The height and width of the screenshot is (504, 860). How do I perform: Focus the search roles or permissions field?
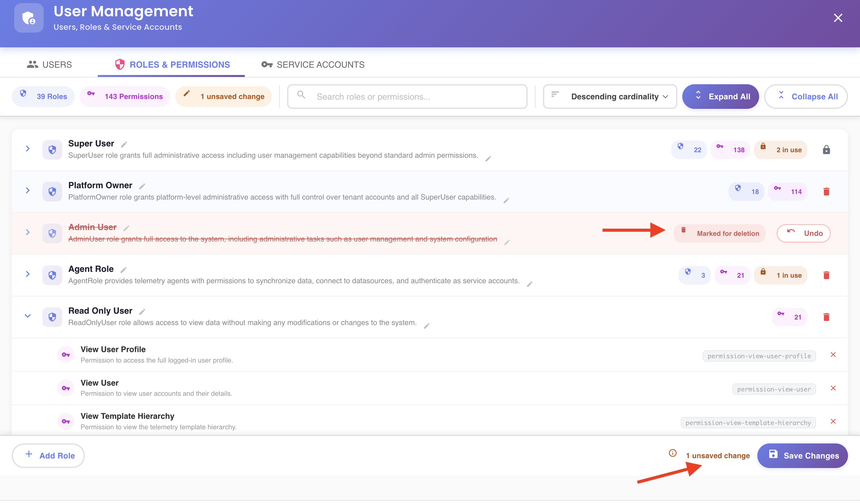click(x=407, y=97)
